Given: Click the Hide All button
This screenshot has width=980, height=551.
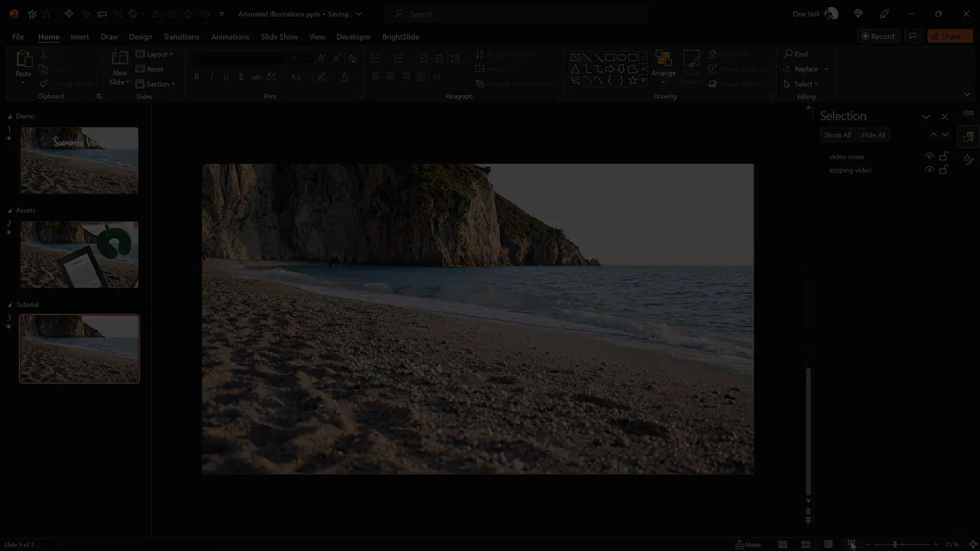Looking at the screenshot, I should coord(873,135).
